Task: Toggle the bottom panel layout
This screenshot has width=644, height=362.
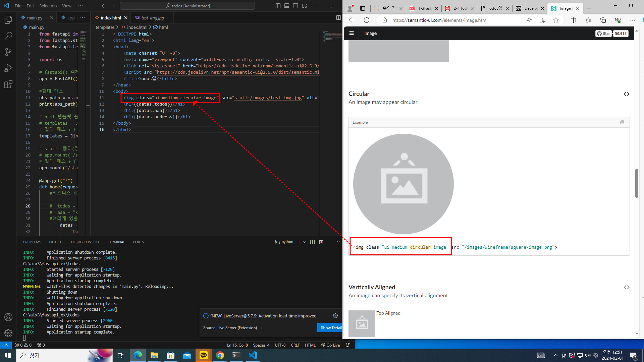Action: coord(287,6)
